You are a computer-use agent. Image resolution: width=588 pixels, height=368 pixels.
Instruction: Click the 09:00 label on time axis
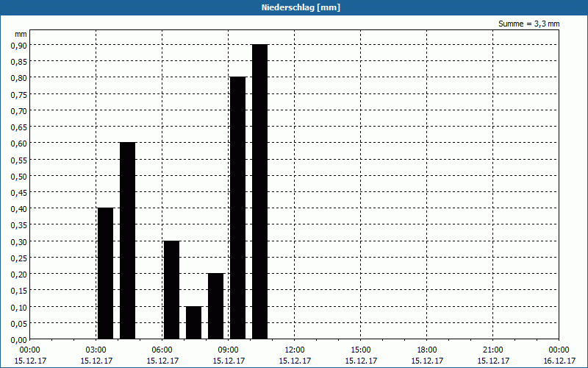pos(228,350)
